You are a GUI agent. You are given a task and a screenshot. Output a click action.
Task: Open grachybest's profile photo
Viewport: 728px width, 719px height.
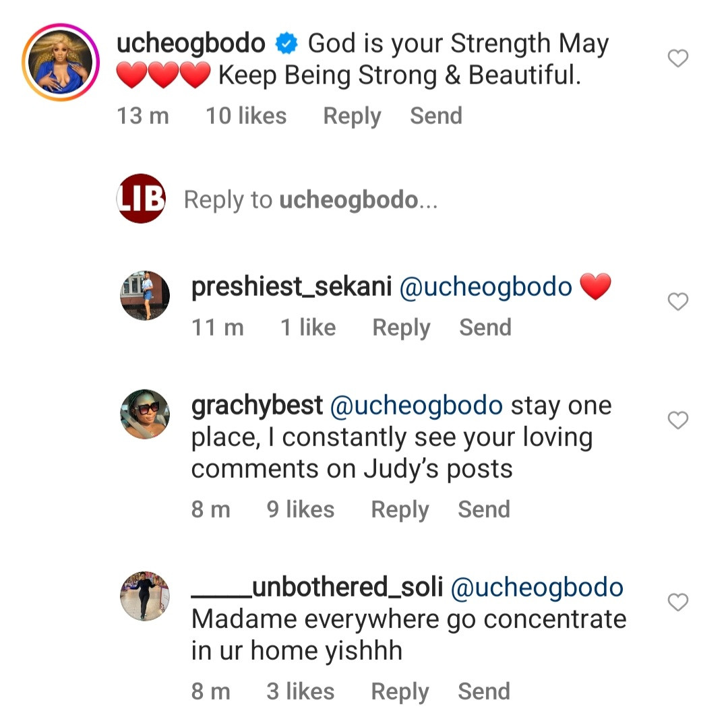144,414
